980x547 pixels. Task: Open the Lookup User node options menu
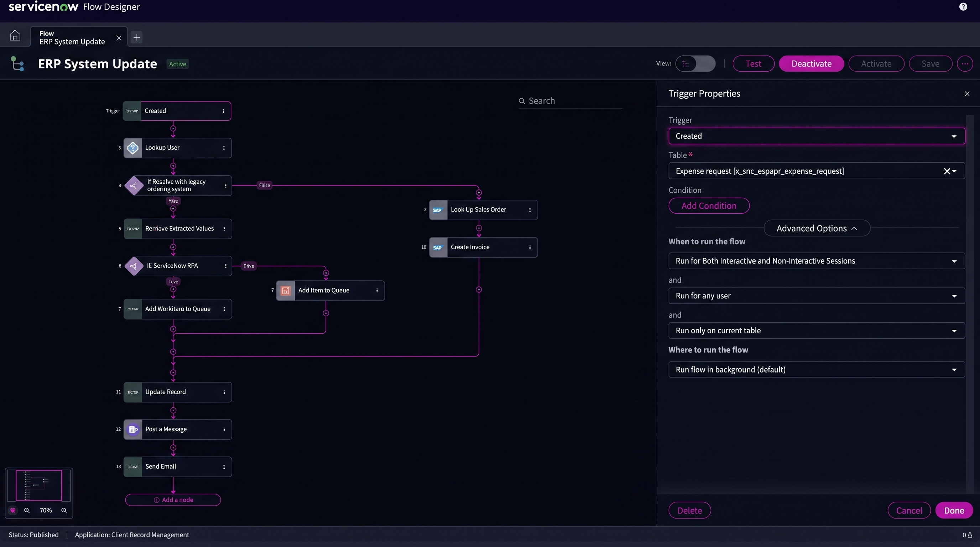(224, 148)
